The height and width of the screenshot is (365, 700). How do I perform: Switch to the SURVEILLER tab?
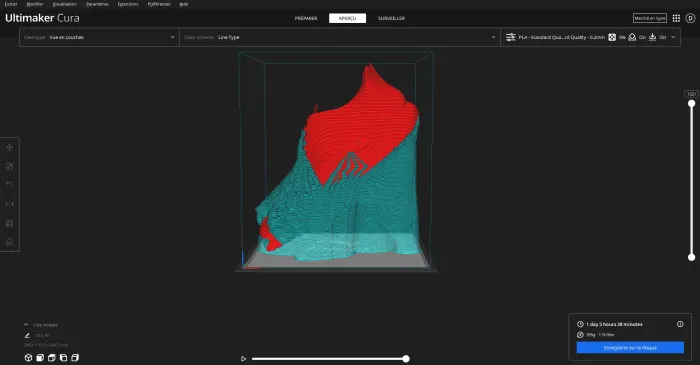pyautogui.click(x=391, y=18)
